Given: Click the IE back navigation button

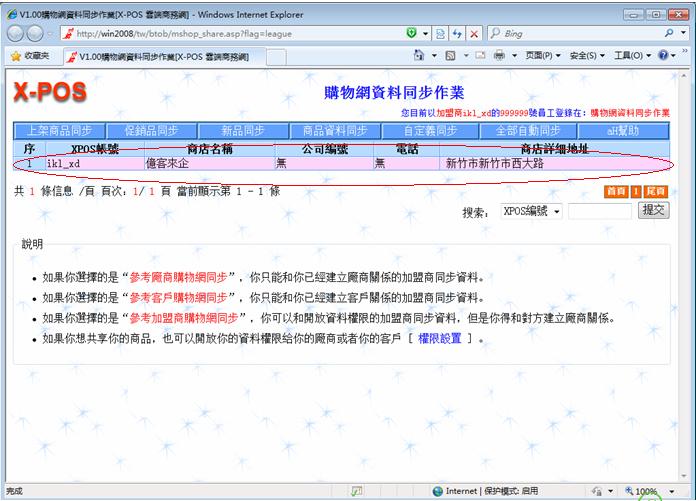Looking at the screenshot, I should tap(17, 33).
